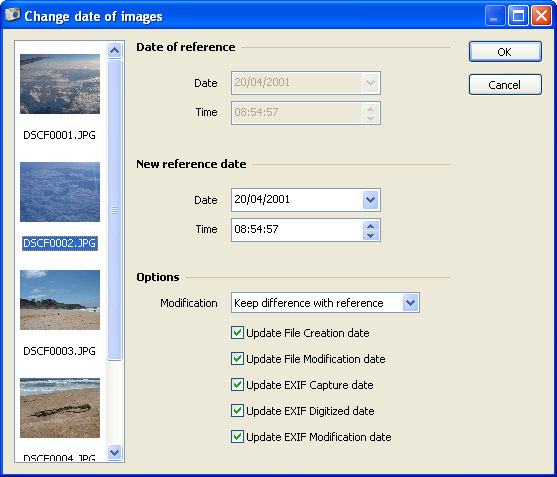Click the Cancel button
Viewport: 557px width, 477px height.
coord(505,85)
